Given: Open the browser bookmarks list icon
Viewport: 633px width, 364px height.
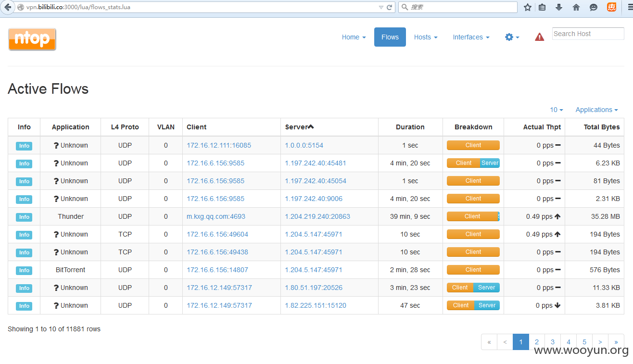Looking at the screenshot, I should pyautogui.click(x=542, y=7).
